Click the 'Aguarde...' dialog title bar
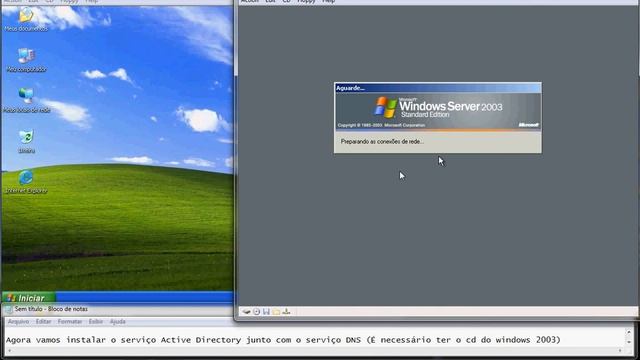The height and width of the screenshot is (360, 640). pos(438,88)
